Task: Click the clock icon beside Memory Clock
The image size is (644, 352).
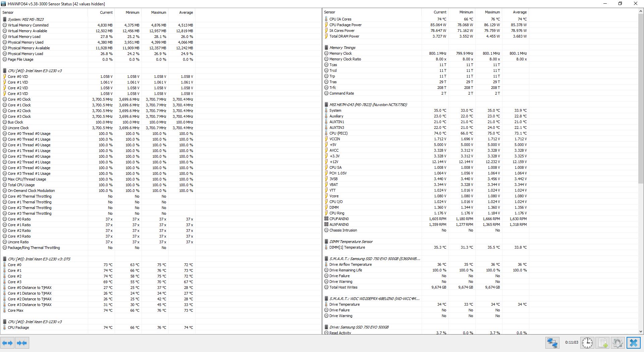Action: (x=326, y=53)
